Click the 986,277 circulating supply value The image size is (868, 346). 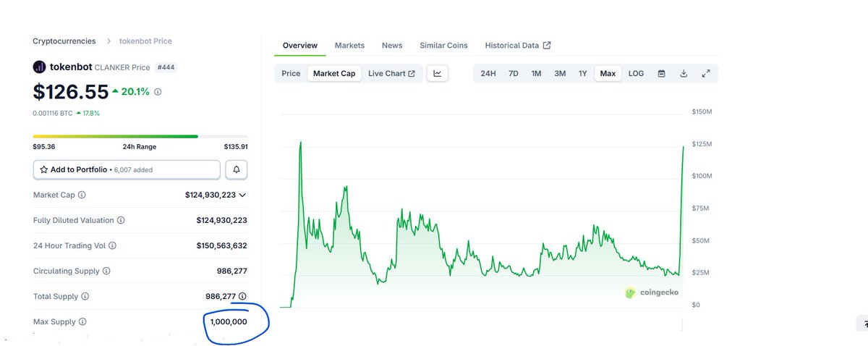click(x=231, y=271)
